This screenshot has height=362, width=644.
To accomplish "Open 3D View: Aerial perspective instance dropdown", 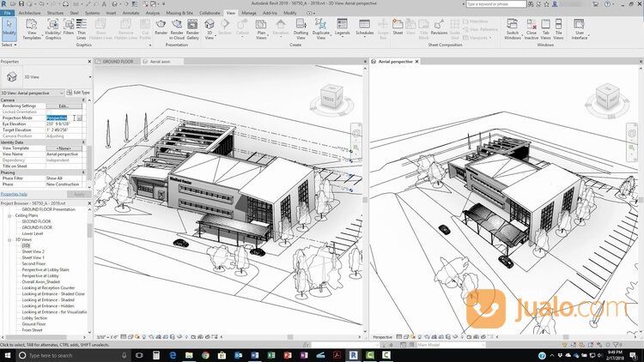I will pyautogui.click(x=62, y=94).
